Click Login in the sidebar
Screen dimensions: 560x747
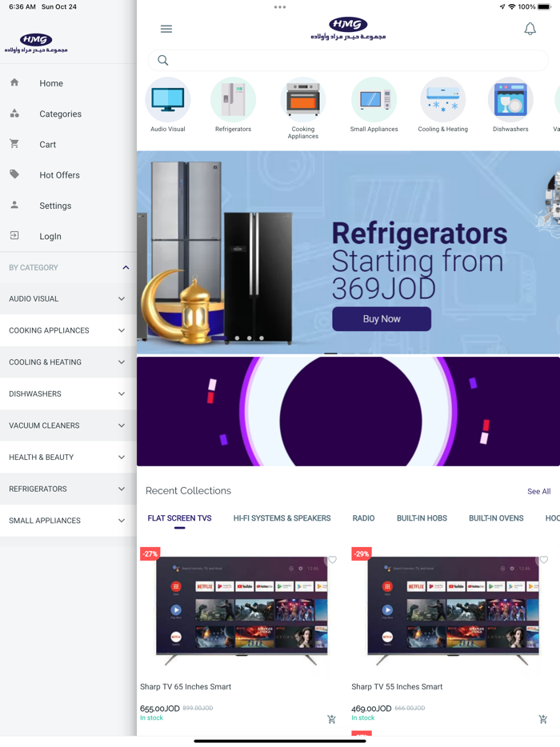point(50,236)
